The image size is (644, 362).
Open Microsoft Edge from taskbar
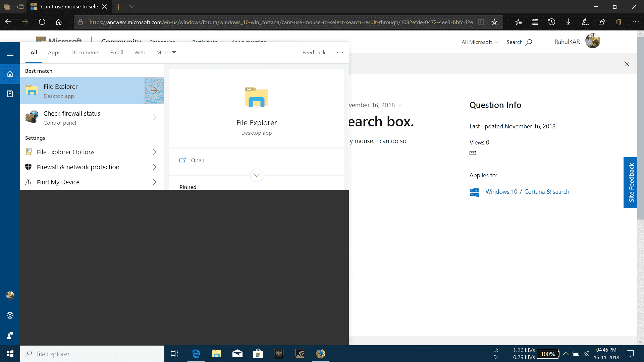pyautogui.click(x=196, y=354)
